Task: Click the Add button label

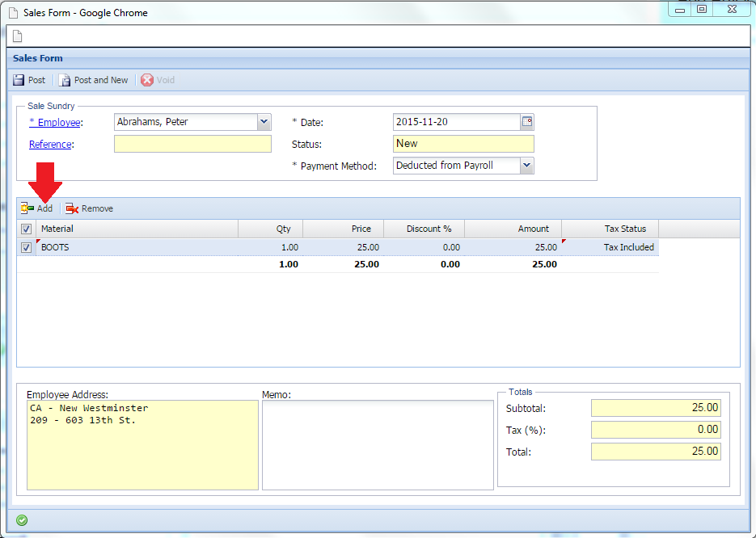Action: [x=44, y=208]
